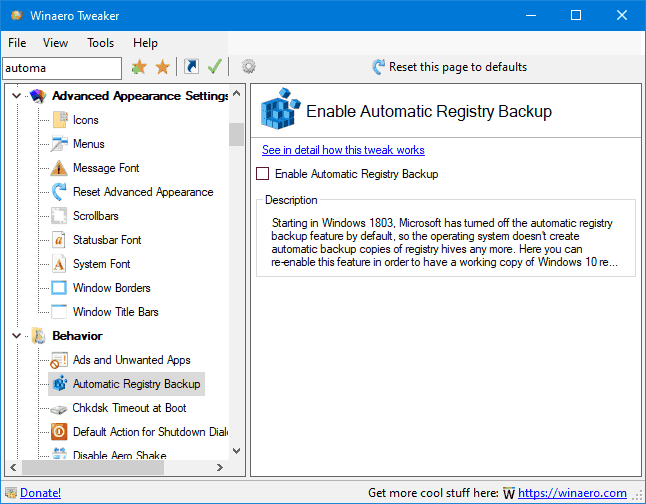Image resolution: width=646 pixels, height=504 pixels.
Task: Click the Donate! link
Action: pyautogui.click(x=40, y=493)
